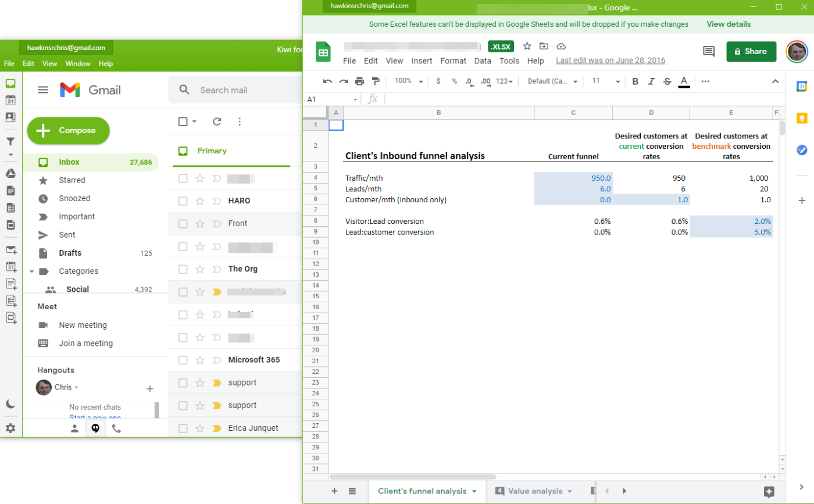This screenshot has width=814, height=504.
Task: Open Tasks in the Sheets side panel
Action: tap(802, 150)
